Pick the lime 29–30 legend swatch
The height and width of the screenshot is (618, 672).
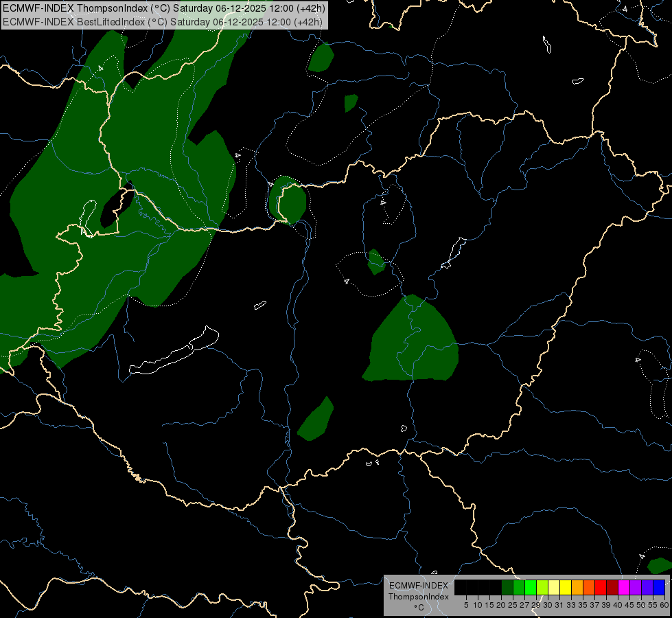[542, 587]
